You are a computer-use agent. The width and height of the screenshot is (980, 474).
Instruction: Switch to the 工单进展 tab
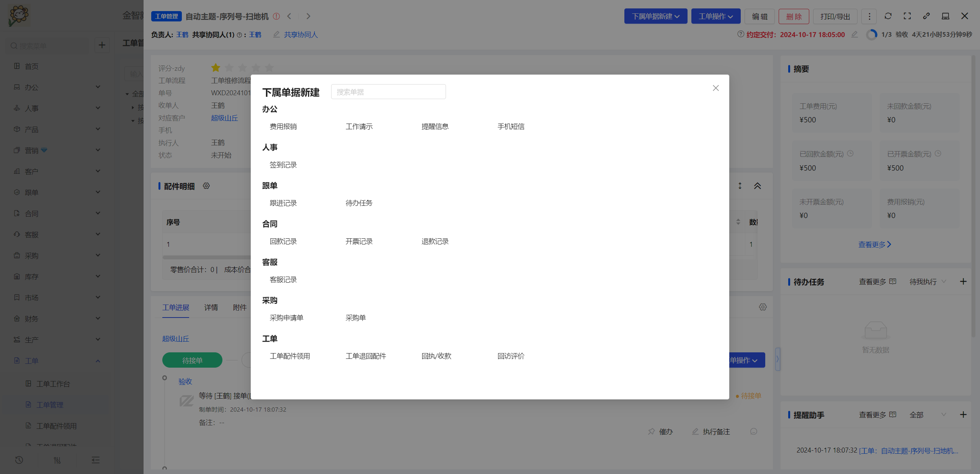coord(176,308)
